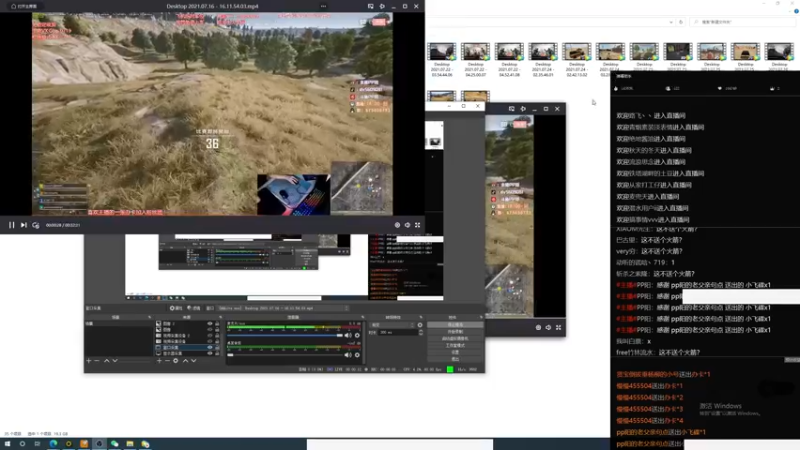Image resolution: width=800 pixels, height=450 pixels.
Task: Open the window selection dropdown in OBS toolbar
Action: pos(283,308)
